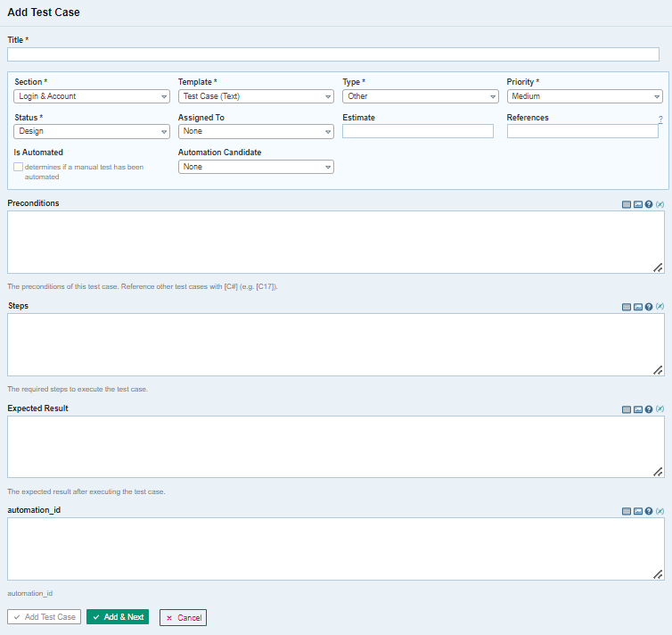Change the Status dropdown from Design
This screenshot has width=672, height=635.
(92, 131)
